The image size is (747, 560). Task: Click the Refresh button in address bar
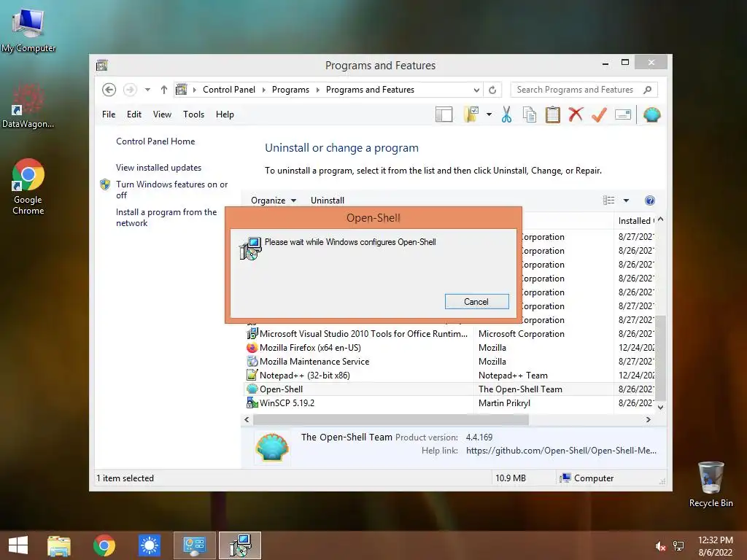pyautogui.click(x=492, y=90)
